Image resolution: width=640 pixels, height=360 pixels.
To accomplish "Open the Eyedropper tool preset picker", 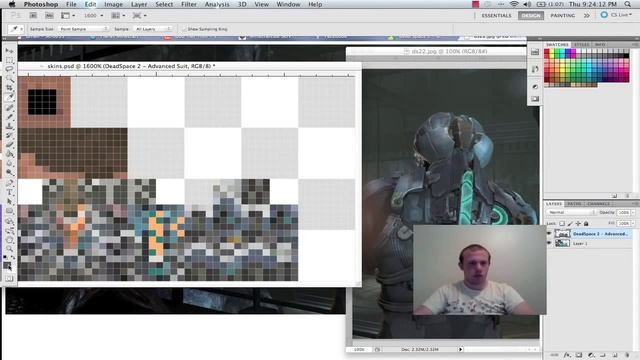I will [16, 29].
